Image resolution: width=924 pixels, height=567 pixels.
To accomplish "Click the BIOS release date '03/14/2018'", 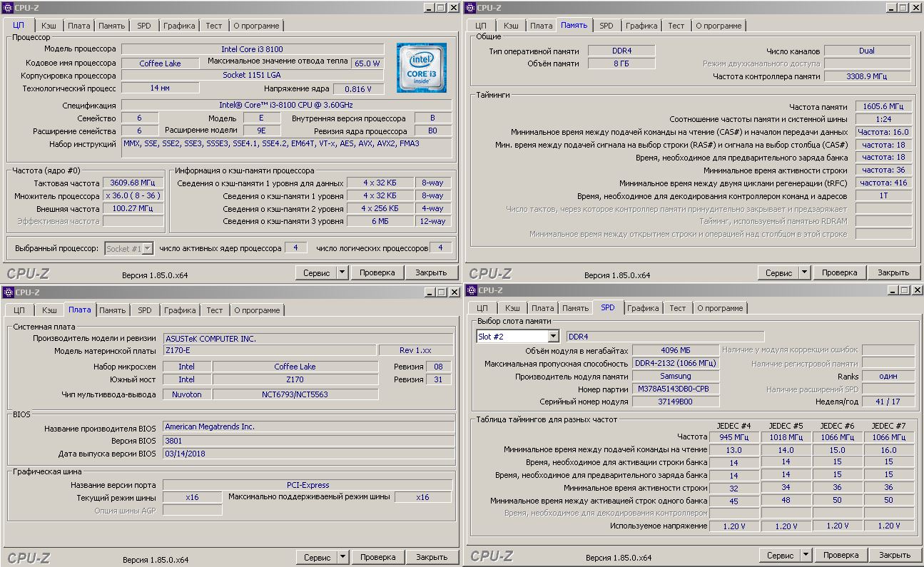I will [308, 454].
